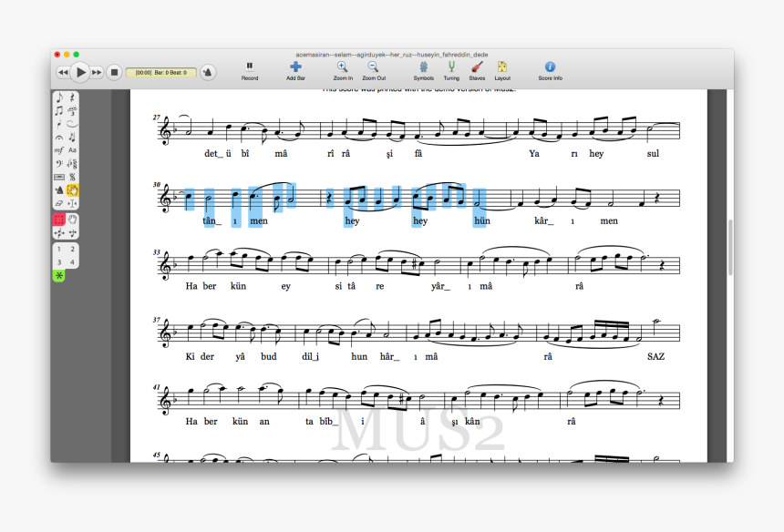This screenshot has width=784, height=532.
Task: Click the vertical scrollbar thumb
Action: coord(730,247)
